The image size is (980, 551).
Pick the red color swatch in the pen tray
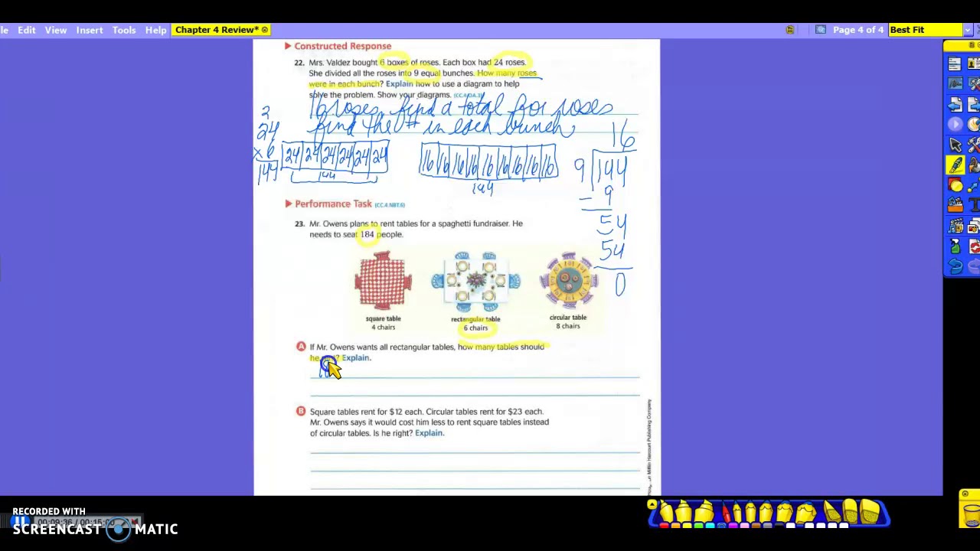point(664,525)
